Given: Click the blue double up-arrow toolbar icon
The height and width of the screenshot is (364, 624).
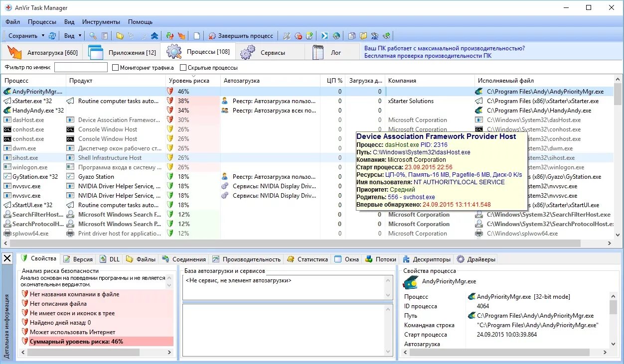Looking at the screenshot, I should 155,36.
